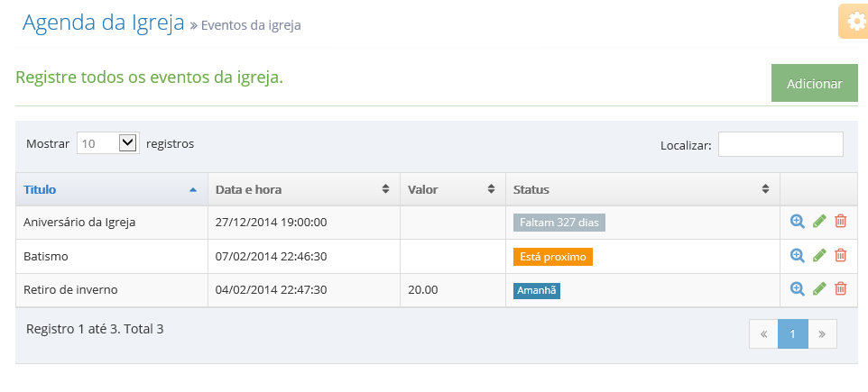This screenshot has height=392, width=868.
Task: Click the Adicionar button
Action: tap(814, 84)
